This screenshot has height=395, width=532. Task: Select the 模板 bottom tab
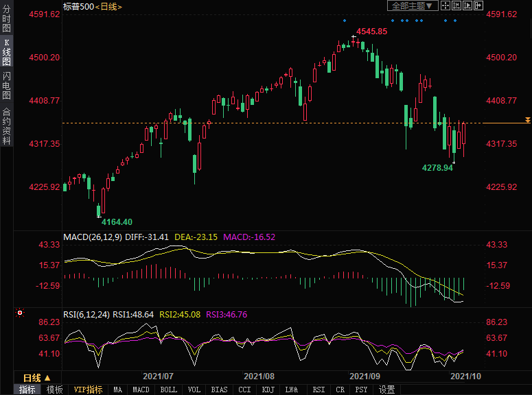pyautogui.click(x=55, y=390)
